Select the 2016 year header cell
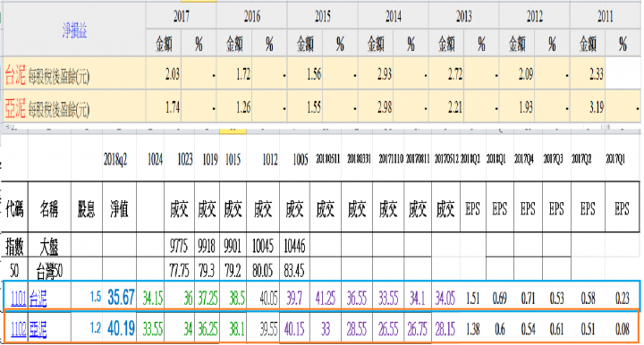 pyautogui.click(x=251, y=16)
